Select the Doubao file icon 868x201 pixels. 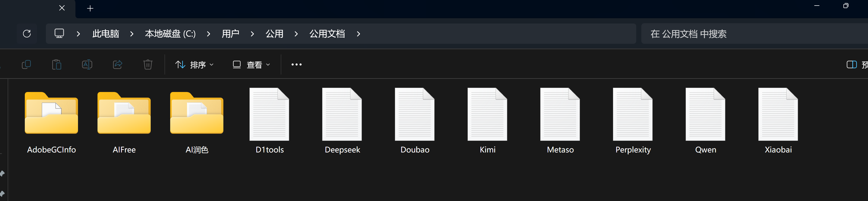415,114
